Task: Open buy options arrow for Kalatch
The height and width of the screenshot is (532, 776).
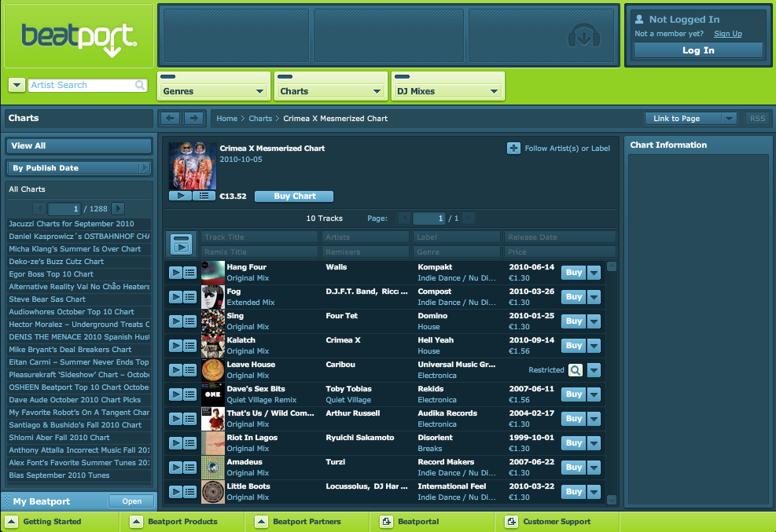Action: [594, 346]
